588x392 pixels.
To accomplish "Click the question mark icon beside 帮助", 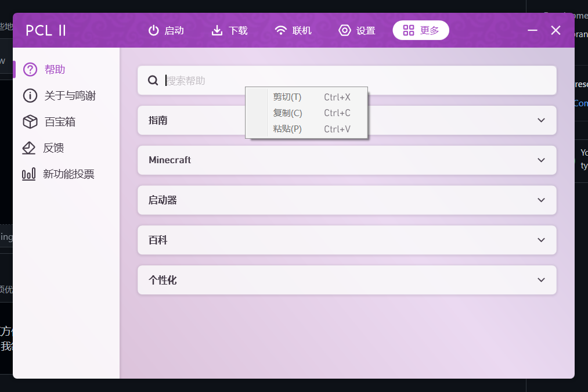I will click(30, 69).
